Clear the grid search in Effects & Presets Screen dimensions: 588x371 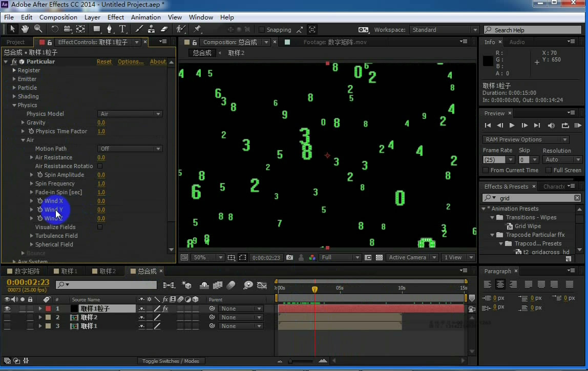tap(577, 198)
